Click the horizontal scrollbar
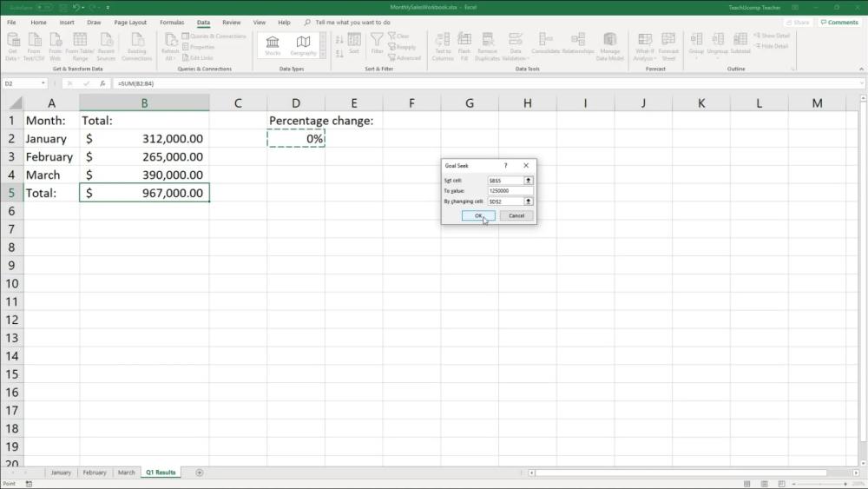 pyautogui.click(x=693, y=472)
